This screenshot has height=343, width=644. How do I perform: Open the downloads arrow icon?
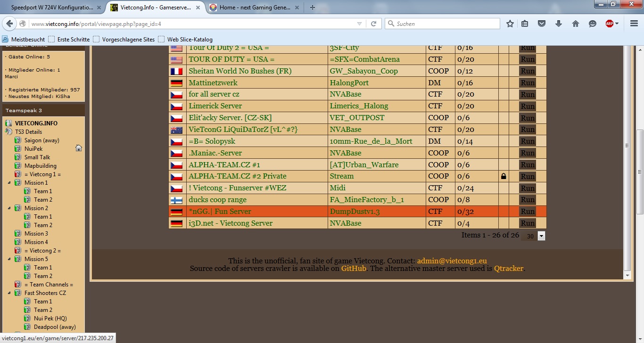click(x=559, y=24)
